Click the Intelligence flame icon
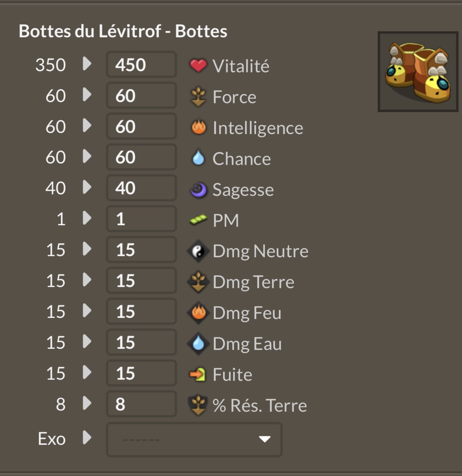This screenshot has width=462, height=476. tap(198, 127)
